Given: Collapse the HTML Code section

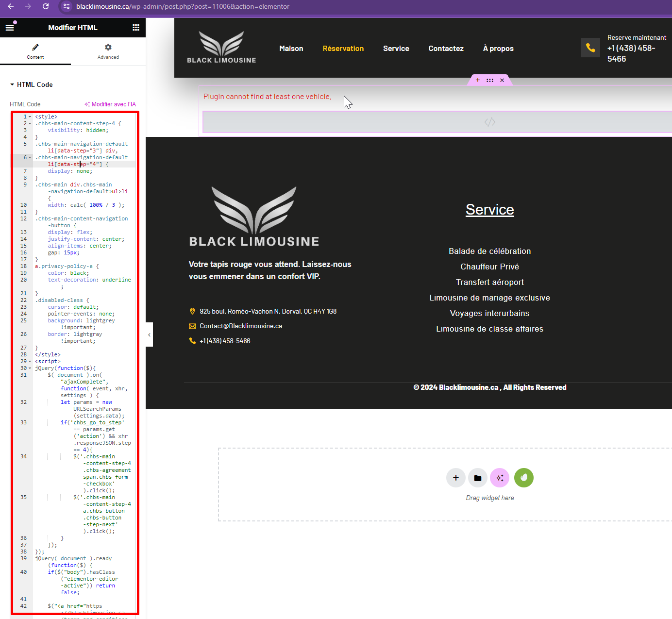Looking at the screenshot, I should tap(12, 84).
